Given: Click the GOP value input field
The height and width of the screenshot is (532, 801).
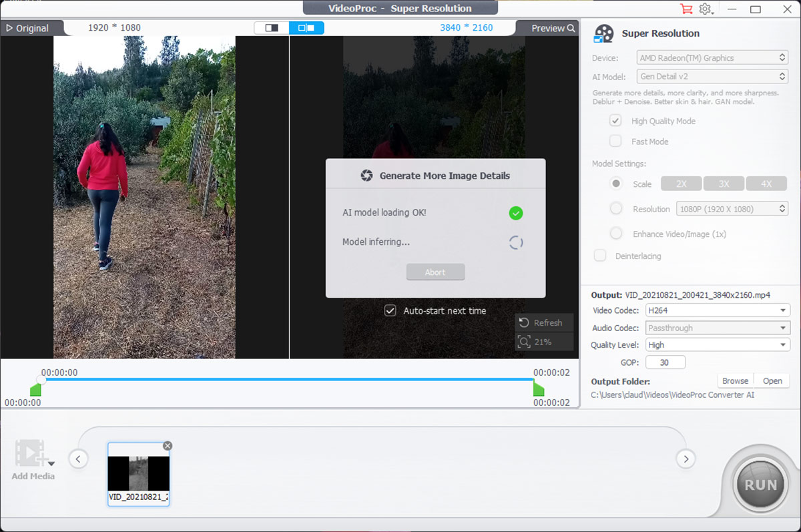Looking at the screenshot, I should (x=665, y=362).
